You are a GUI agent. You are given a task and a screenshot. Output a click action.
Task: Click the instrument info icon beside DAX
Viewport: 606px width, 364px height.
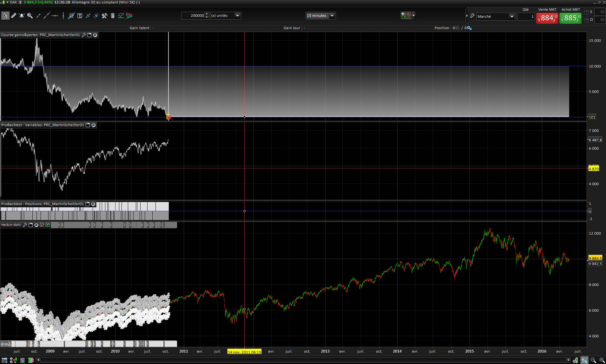click(x=20, y=2)
